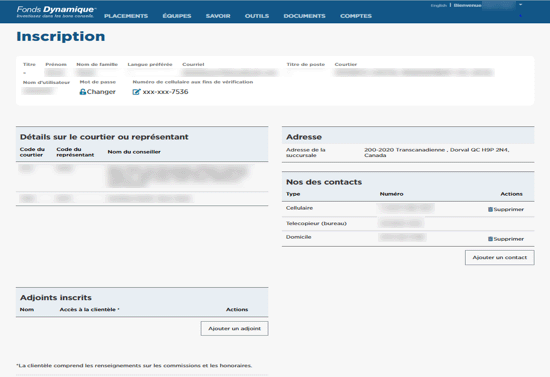Viewport: 550px width, 377px height.
Task: Click the lock icon beside Changer
Action: pyautogui.click(x=82, y=92)
